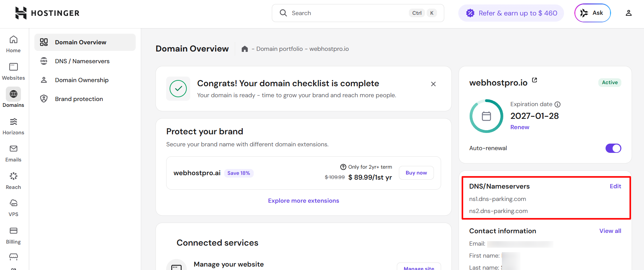
Task: Click the crossed-out $109.99 price
Action: 335,177
